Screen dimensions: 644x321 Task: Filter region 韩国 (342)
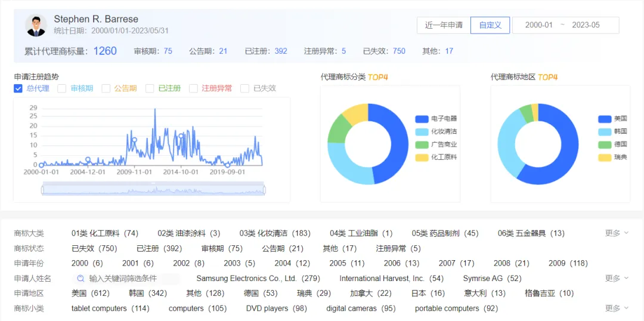[x=148, y=293]
